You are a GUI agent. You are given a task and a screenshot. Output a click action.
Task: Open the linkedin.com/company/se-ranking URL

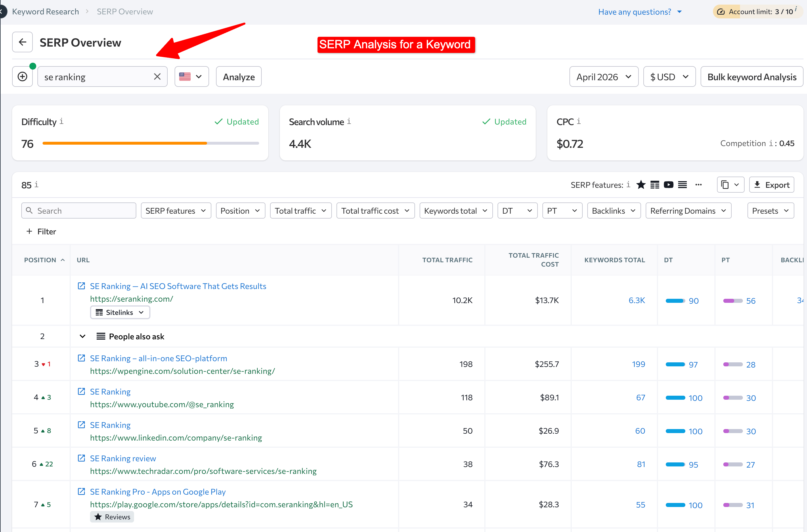(176, 437)
